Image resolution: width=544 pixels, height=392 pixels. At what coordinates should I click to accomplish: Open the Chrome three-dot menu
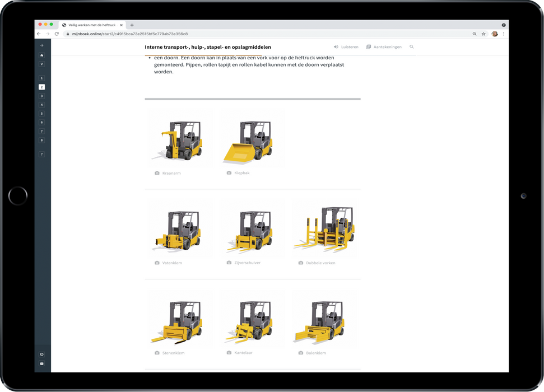504,34
